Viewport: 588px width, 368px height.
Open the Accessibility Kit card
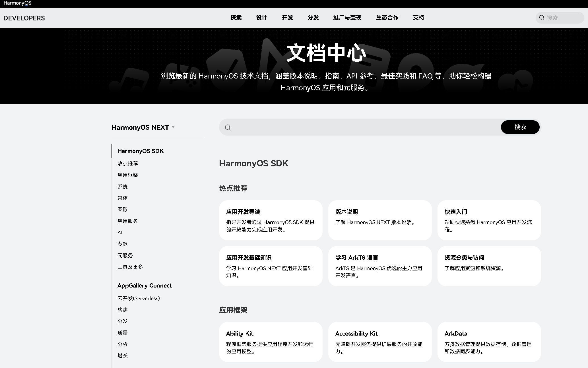pos(380,342)
